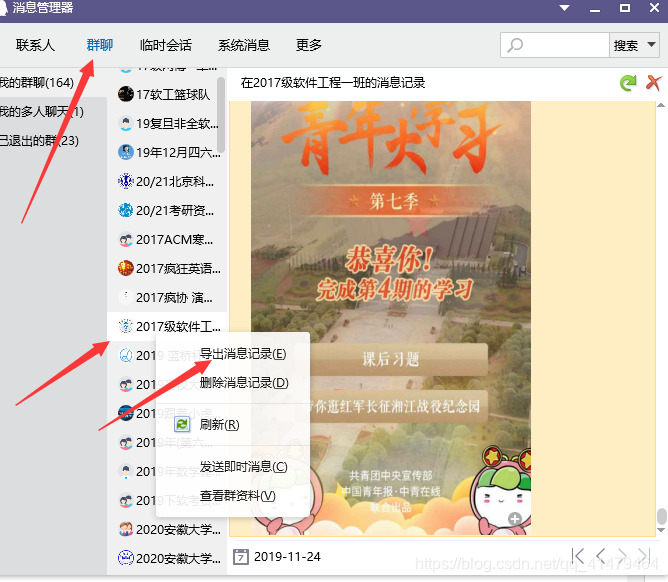Select group 2017级软件工...
The height and width of the screenshot is (582, 668).
tap(167, 326)
